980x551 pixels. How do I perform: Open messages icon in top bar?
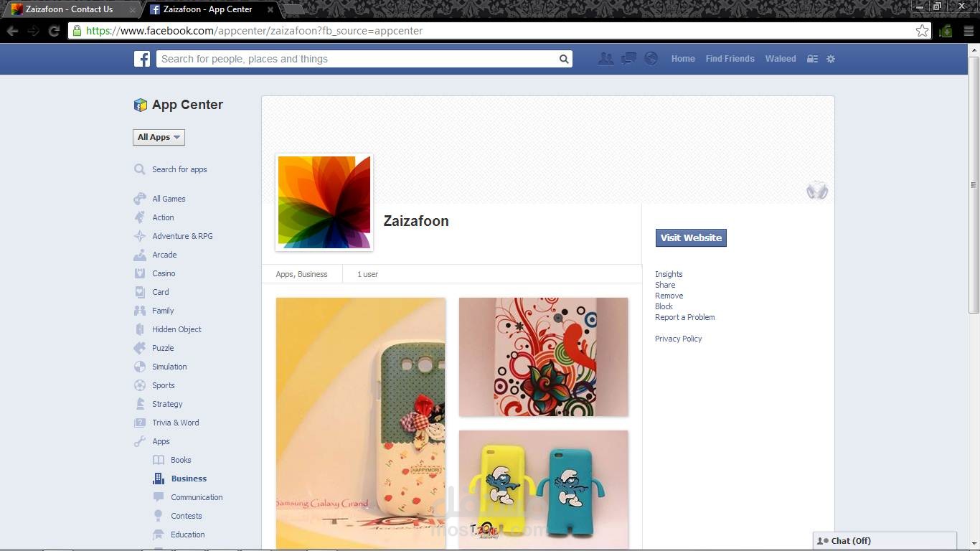click(x=628, y=59)
